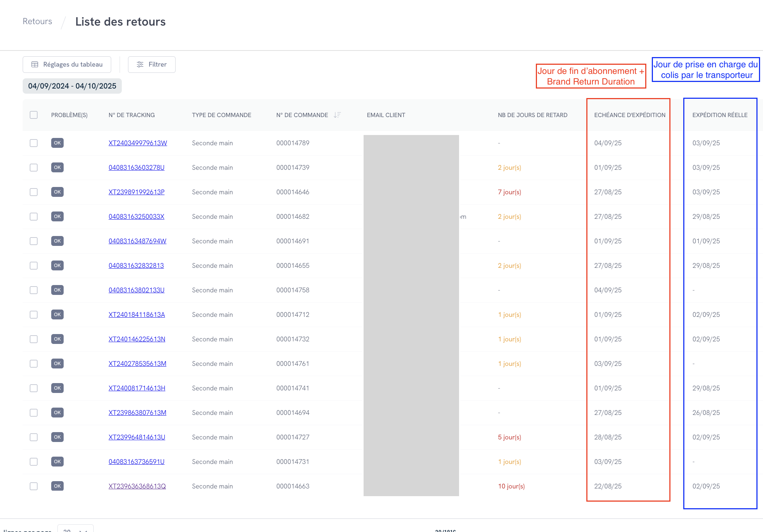Click the sort icon next to N° de commande

337,115
